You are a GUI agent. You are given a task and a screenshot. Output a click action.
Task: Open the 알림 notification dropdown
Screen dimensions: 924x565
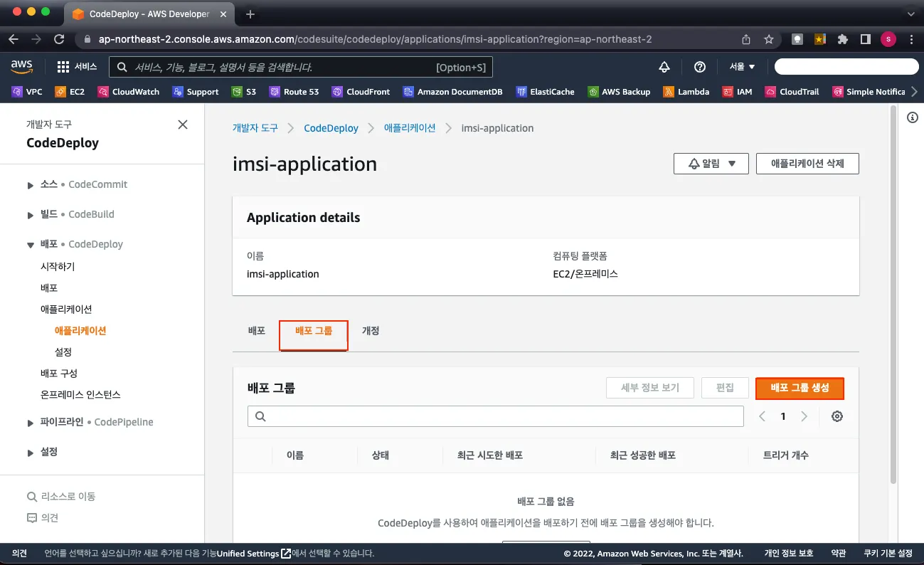pyautogui.click(x=711, y=164)
